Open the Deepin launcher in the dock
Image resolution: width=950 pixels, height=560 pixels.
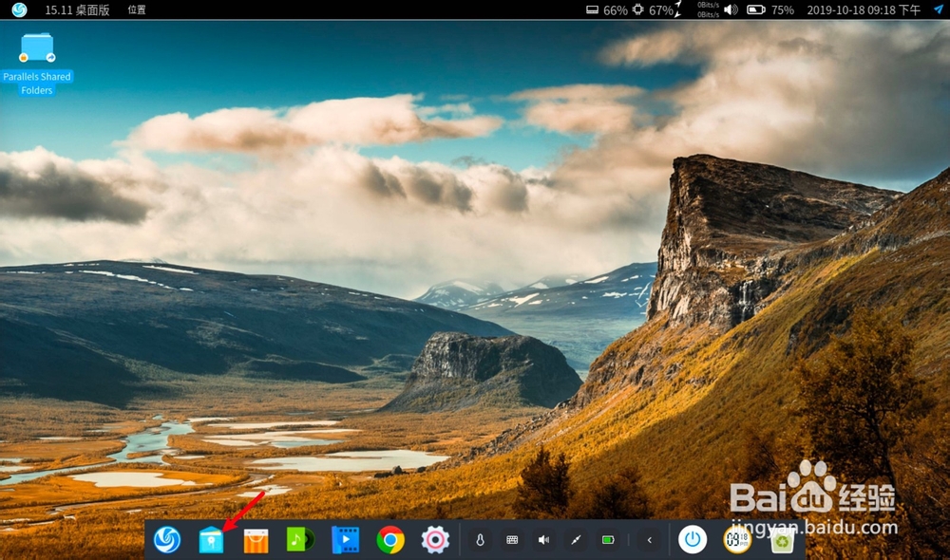click(x=167, y=539)
